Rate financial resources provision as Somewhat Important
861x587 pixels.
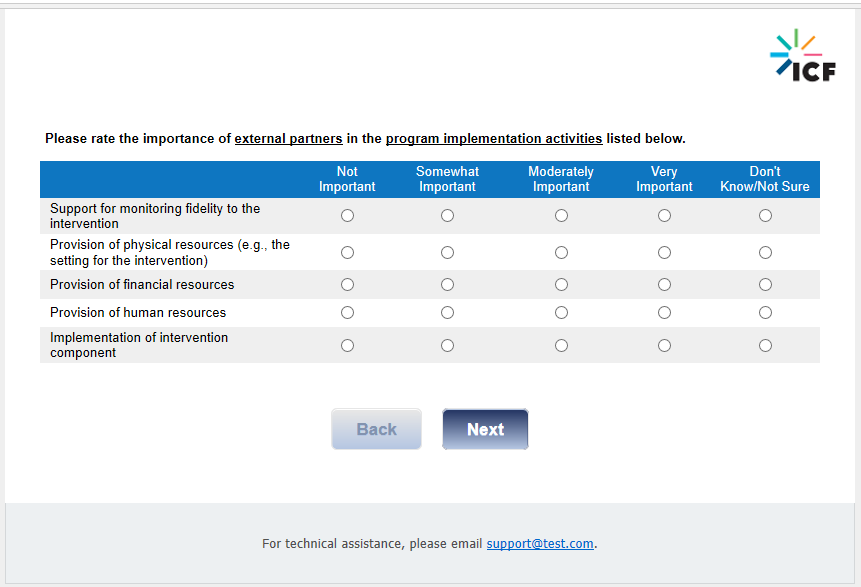[447, 285]
